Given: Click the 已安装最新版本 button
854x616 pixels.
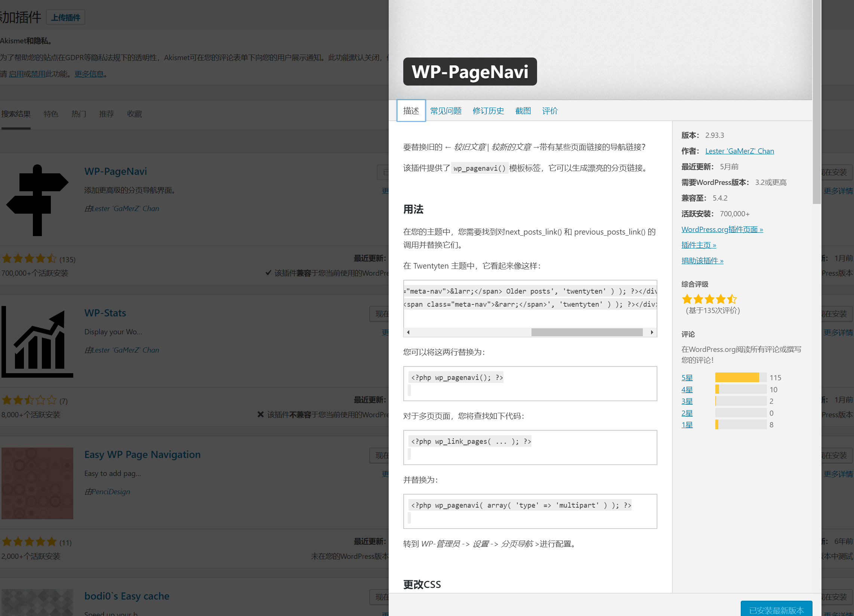Looking at the screenshot, I should pyautogui.click(x=776, y=609).
